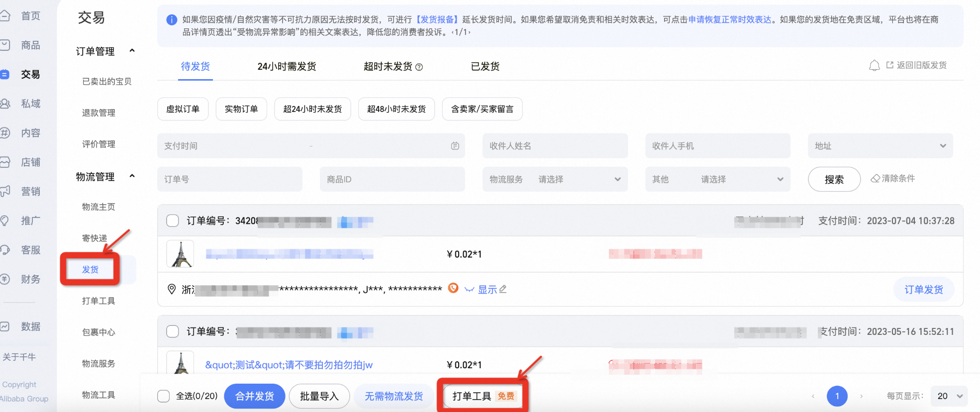Click the blue info icon in notice banner
Screen dimensions: 980x412
pos(171,20)
